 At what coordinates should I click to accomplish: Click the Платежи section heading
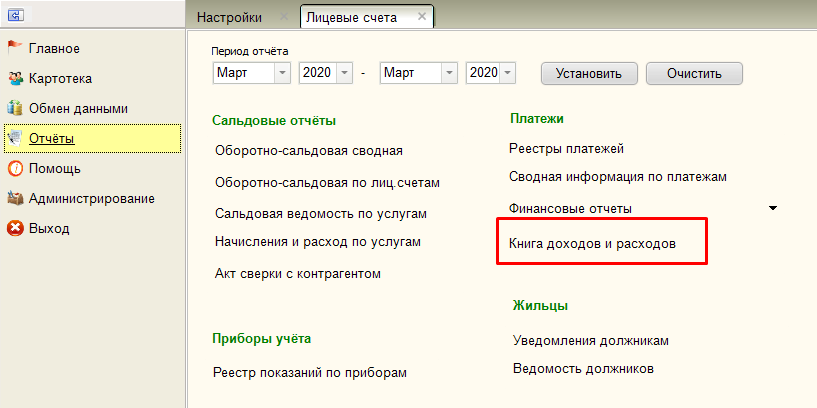coord(537,118)
